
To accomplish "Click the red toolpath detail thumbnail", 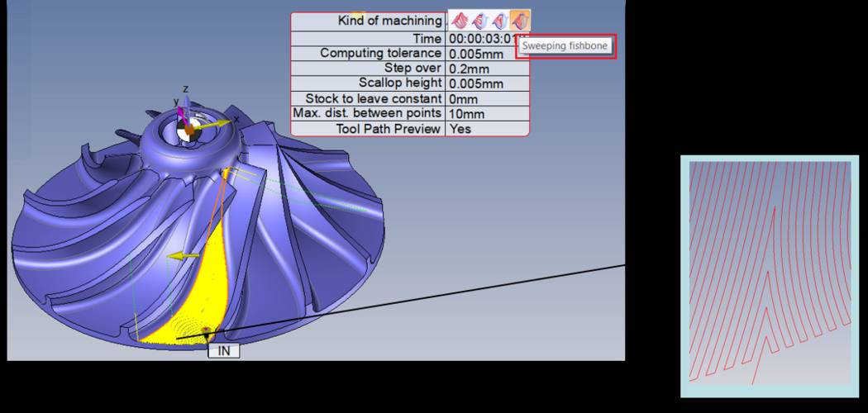I will point(770,273).
